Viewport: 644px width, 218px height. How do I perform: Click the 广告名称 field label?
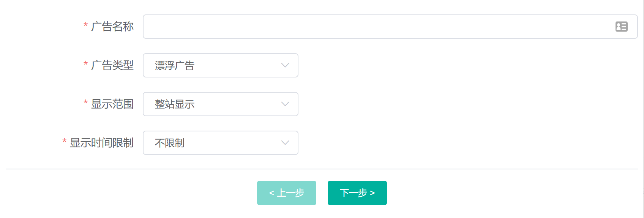[x=112, y=27]
